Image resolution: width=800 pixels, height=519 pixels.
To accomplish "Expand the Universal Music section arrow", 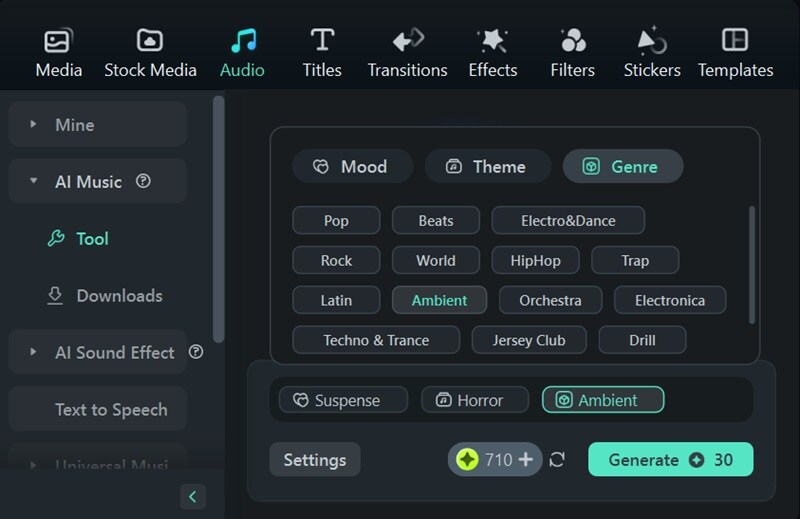I will point(33,465).
